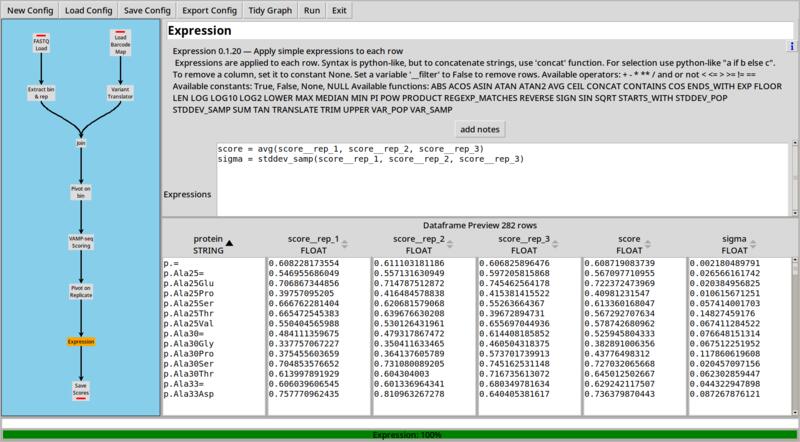The height and width of the screenshot is (442, 800).
Task: Click the value 0.608228173554
Action: [x=304, y=263]
